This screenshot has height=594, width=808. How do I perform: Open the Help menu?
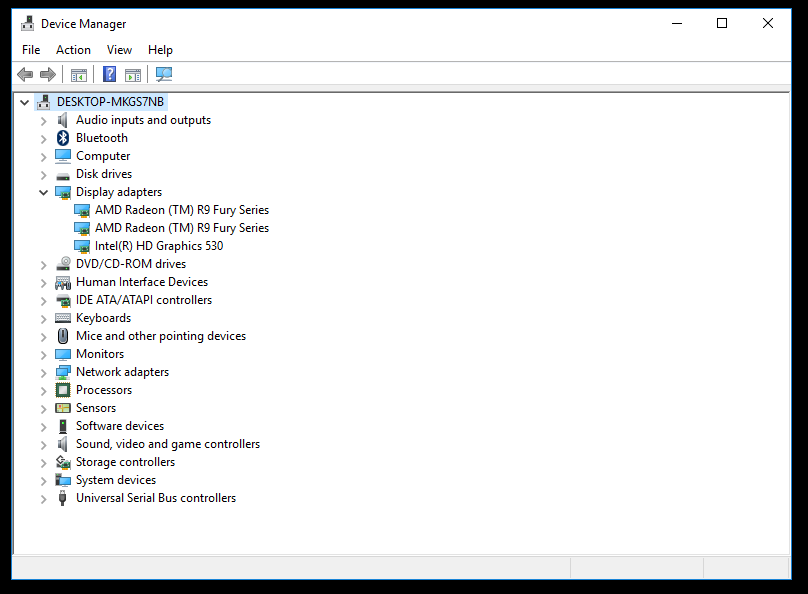coord(160,50)
